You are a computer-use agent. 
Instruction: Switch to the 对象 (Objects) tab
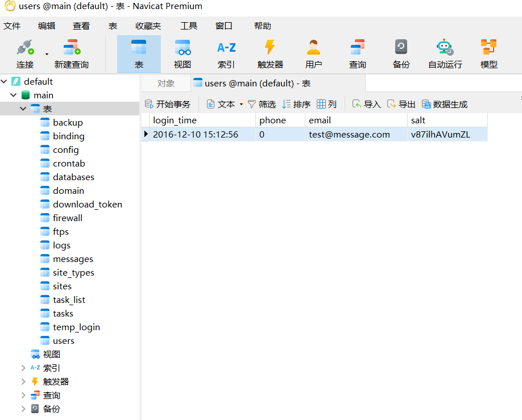coord(166,84)
